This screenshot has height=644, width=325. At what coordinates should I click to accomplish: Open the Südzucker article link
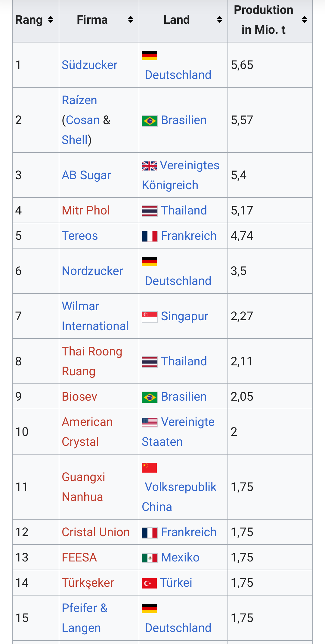tap(89, 65)
